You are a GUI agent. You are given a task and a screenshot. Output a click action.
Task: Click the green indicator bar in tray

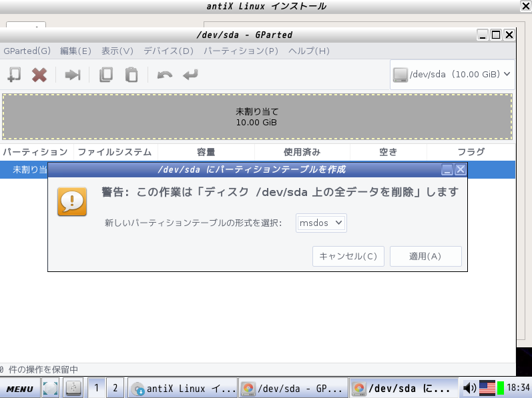[x=501, y=388]
